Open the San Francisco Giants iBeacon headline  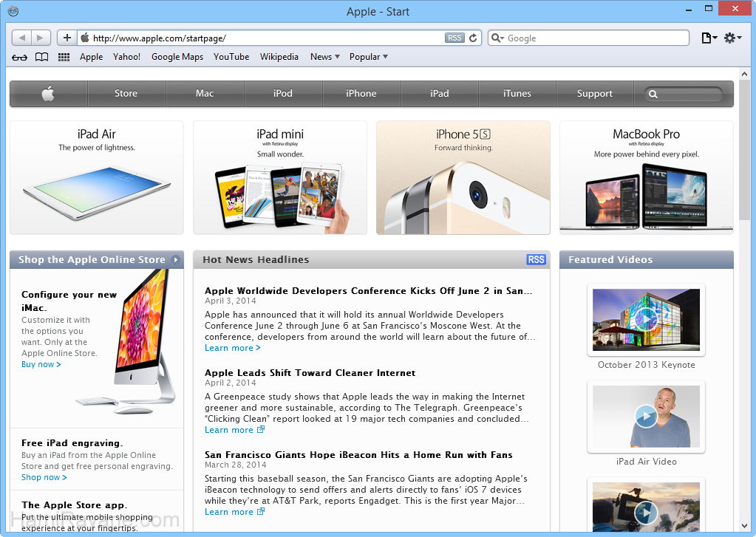(x=358, y=454)
